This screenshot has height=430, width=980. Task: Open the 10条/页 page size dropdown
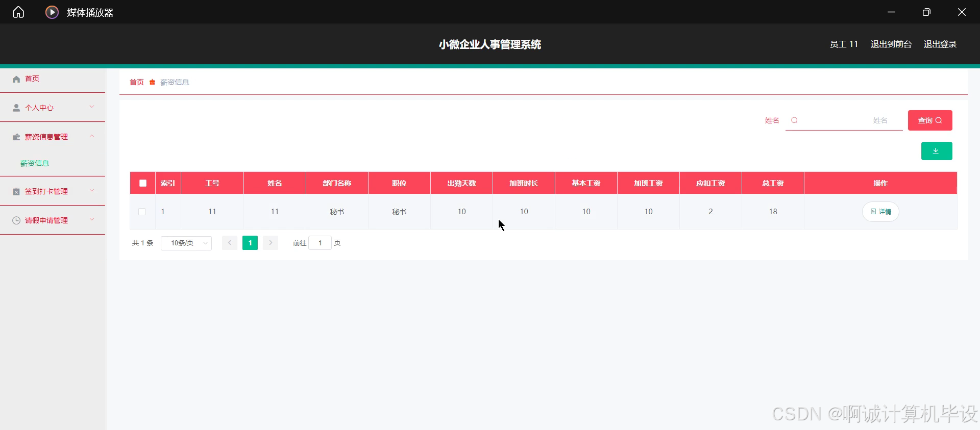(x=186, y=243)
